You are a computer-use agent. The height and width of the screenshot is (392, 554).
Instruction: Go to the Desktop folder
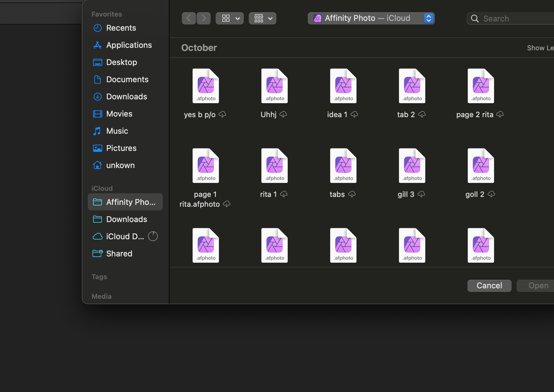click(125, 62)
